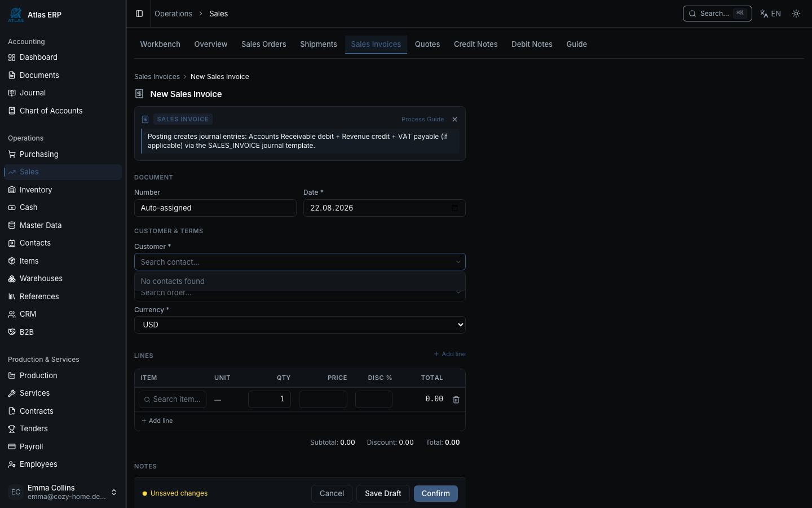Go to Journal in sidebar
The width and height of the screenshot is (812, 508).
click(63, 93)
